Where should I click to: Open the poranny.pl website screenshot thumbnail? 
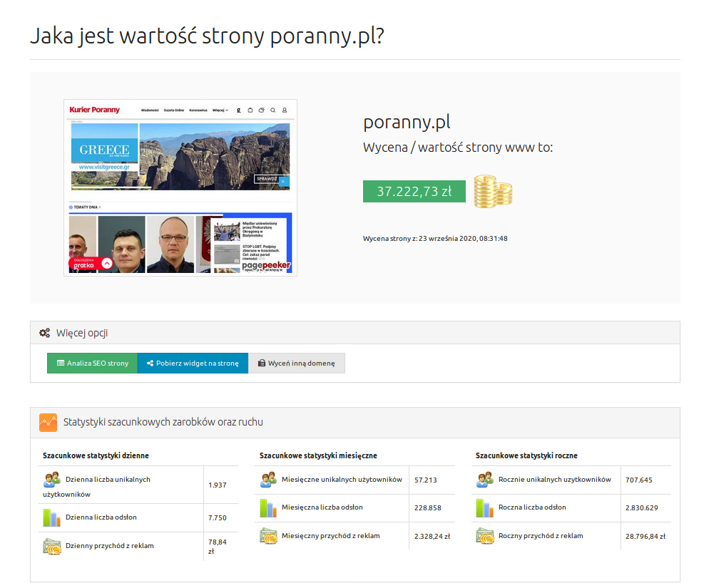(180, 187)
